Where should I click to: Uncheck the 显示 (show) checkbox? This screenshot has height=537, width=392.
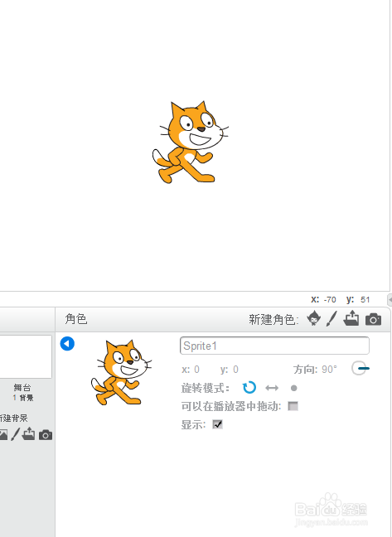click(x=217, y=424)
